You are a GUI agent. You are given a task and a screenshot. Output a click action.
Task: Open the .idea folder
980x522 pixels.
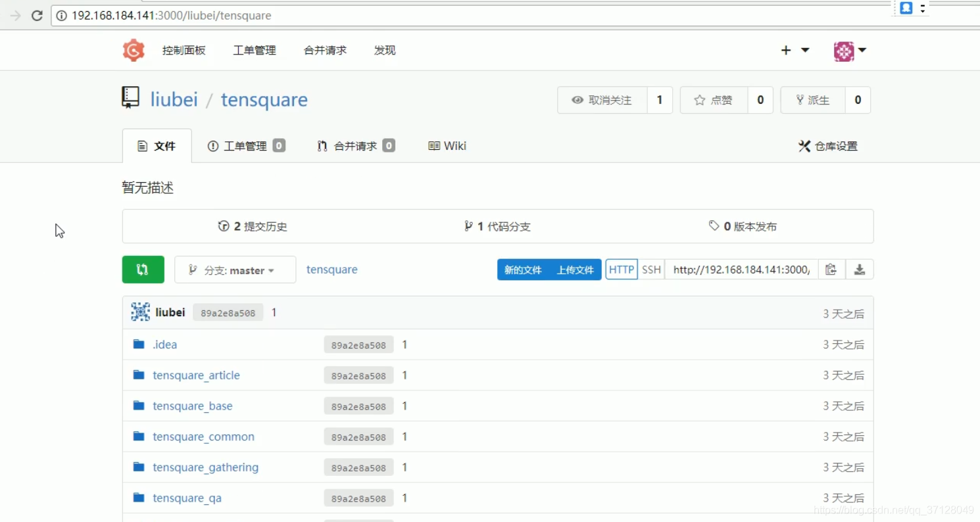coord(165,344)
